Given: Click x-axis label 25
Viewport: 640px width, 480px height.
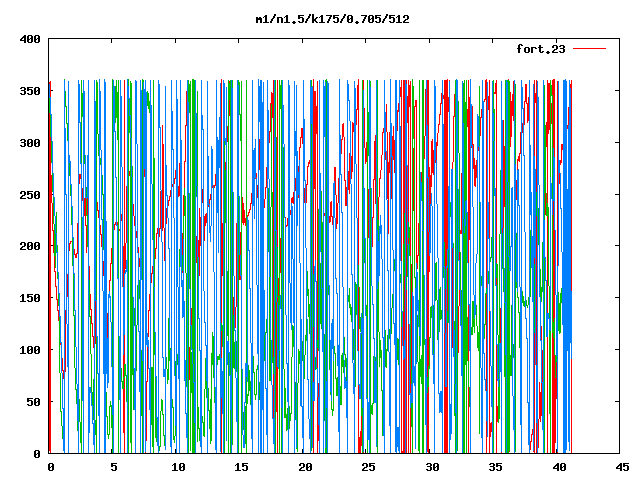Looking at the screenshot, I should click(x=369, y=467).
